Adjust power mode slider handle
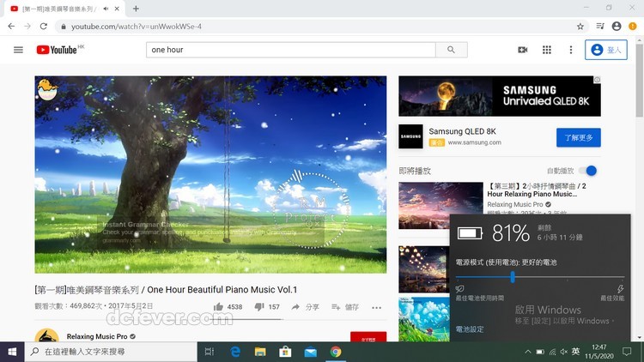The height and width of the screenshot is (362, 644). click(513, 277)
